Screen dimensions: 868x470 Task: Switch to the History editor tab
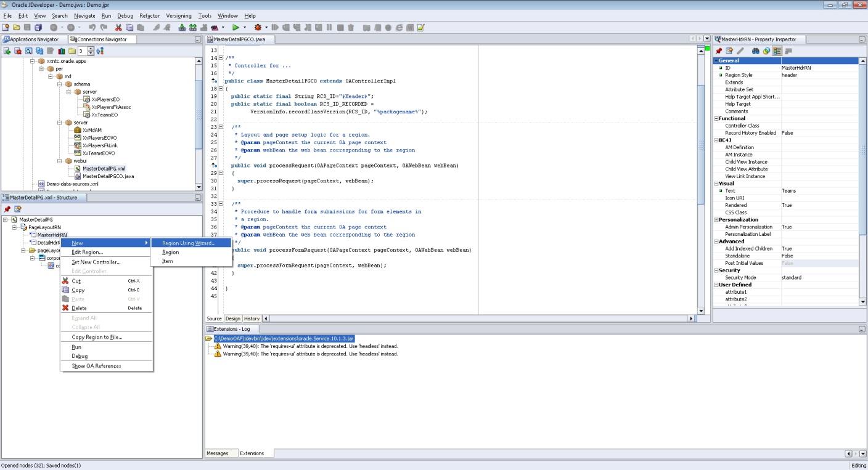click(252, 318)
